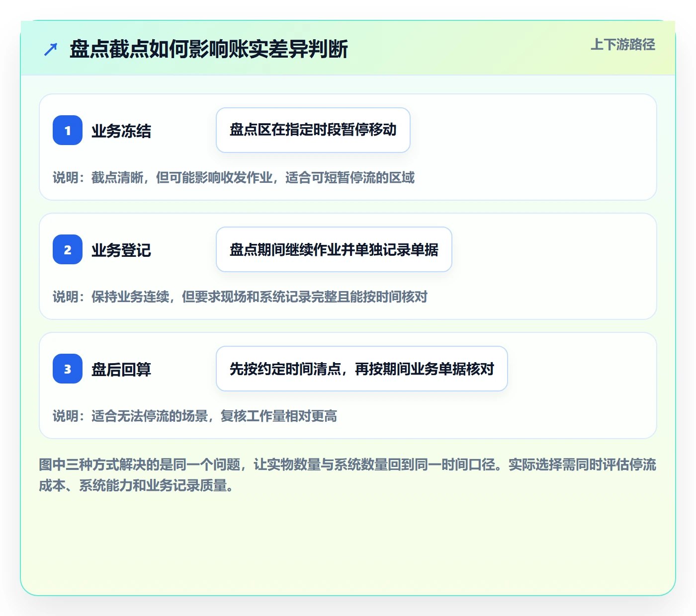
Task: Click the note starting 说明：保持业务连续
Action: (240, 297)
